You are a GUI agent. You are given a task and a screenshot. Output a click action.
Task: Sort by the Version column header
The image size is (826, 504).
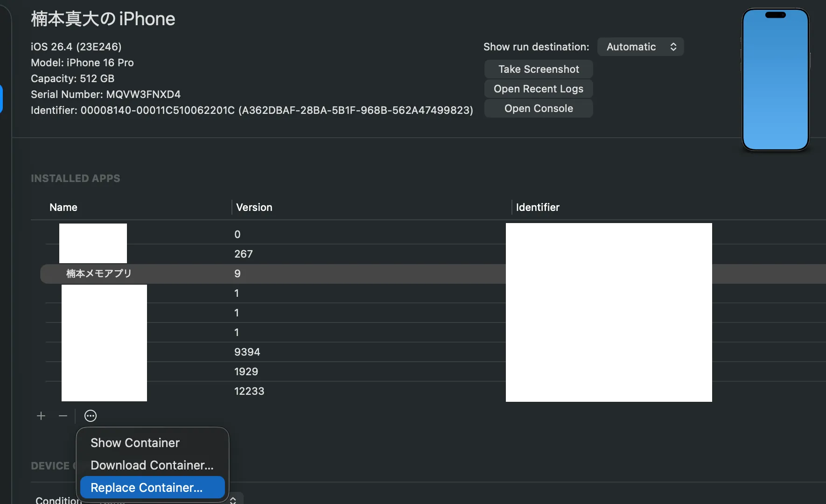[254, 207]
